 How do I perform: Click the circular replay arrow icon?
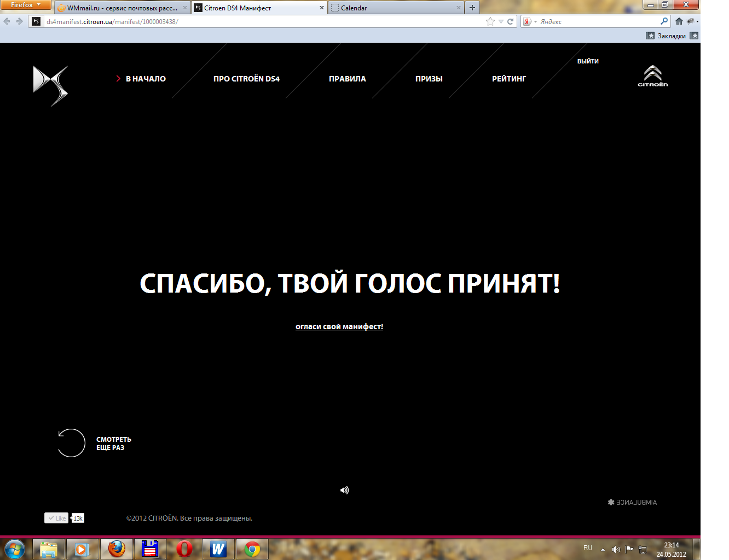click(x=71, y=443)
